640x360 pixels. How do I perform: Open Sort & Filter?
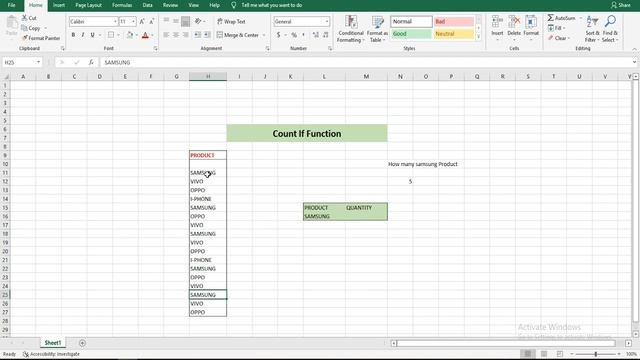click(x=592, y=29)
